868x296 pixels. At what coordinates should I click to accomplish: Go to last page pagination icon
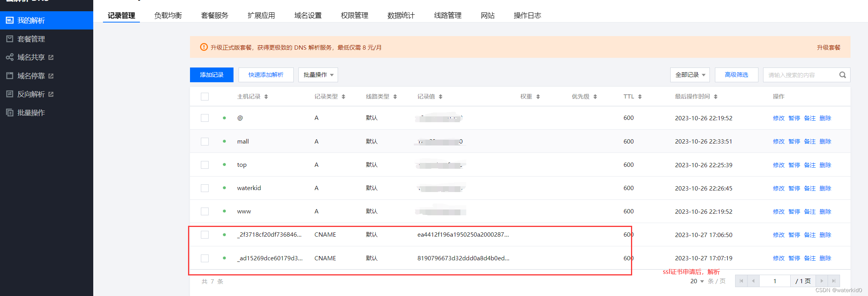(833, 281)
